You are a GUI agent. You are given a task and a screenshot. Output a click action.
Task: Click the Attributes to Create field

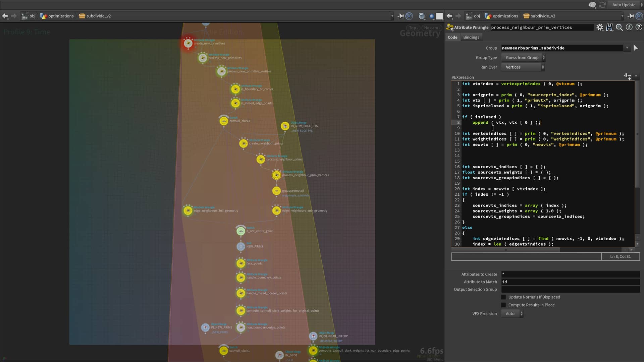[x=570, y=274]
